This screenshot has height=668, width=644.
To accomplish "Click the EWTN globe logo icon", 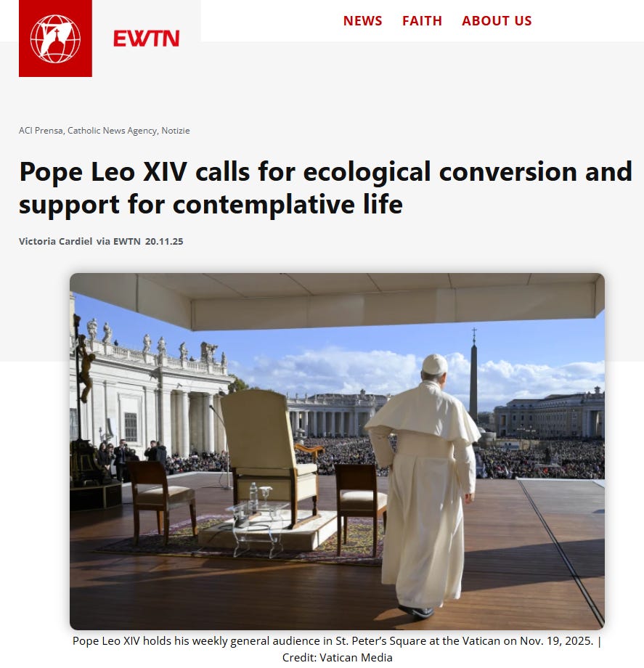I will tap(55, 38).
